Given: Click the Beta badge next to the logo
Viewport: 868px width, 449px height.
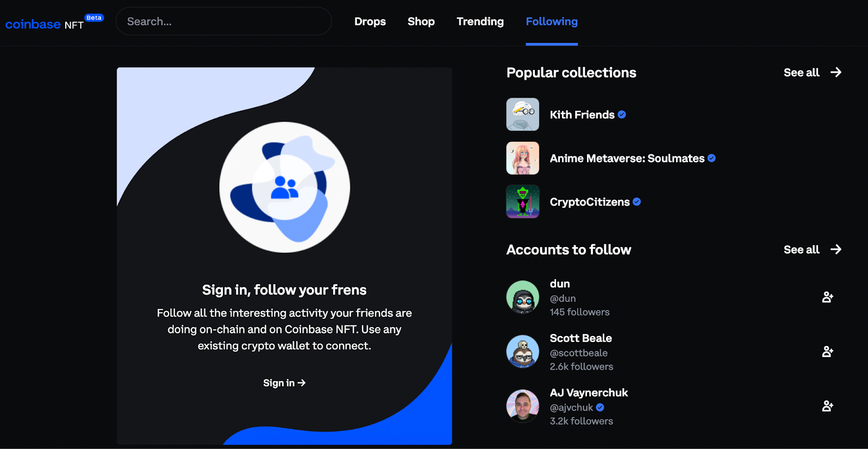Looking at the screenshot, I should coord(94,18).
